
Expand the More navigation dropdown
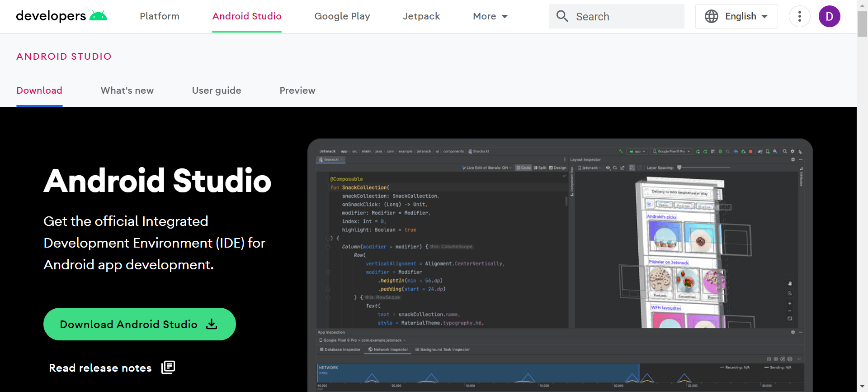pos(490,16)
